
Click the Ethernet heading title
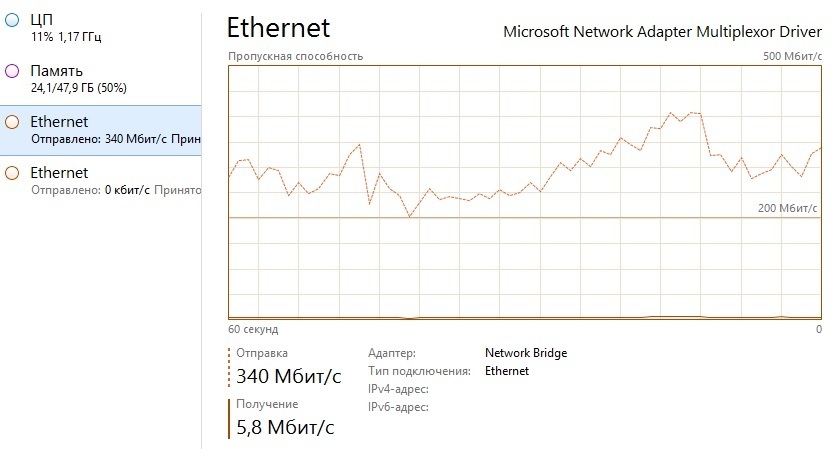278,28
